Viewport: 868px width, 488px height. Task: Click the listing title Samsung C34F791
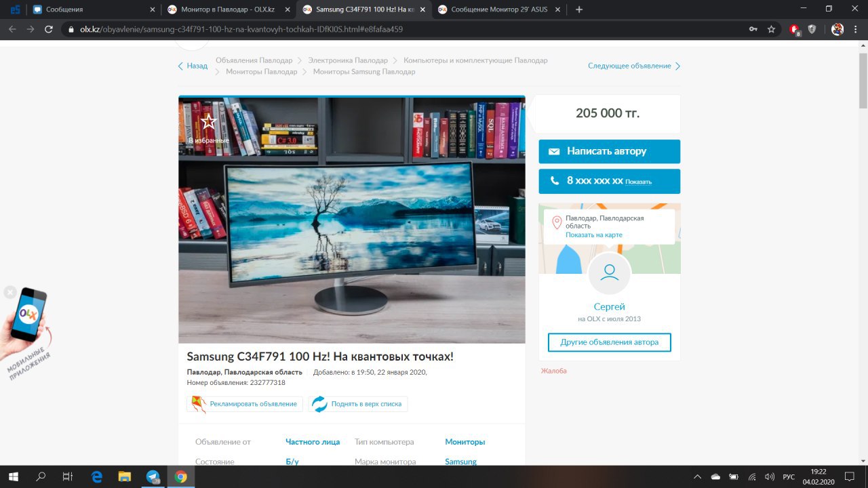320,357
